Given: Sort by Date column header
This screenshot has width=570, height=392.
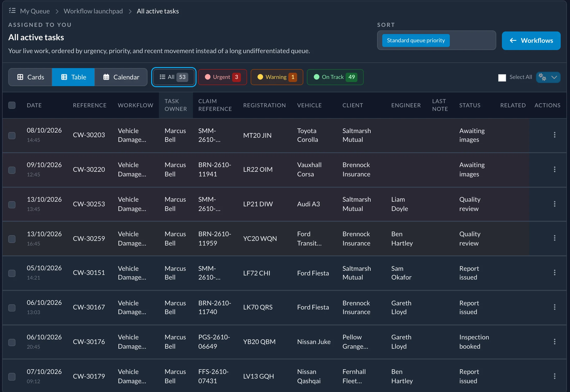Looking at the screenshot, I should click(34, 105).
